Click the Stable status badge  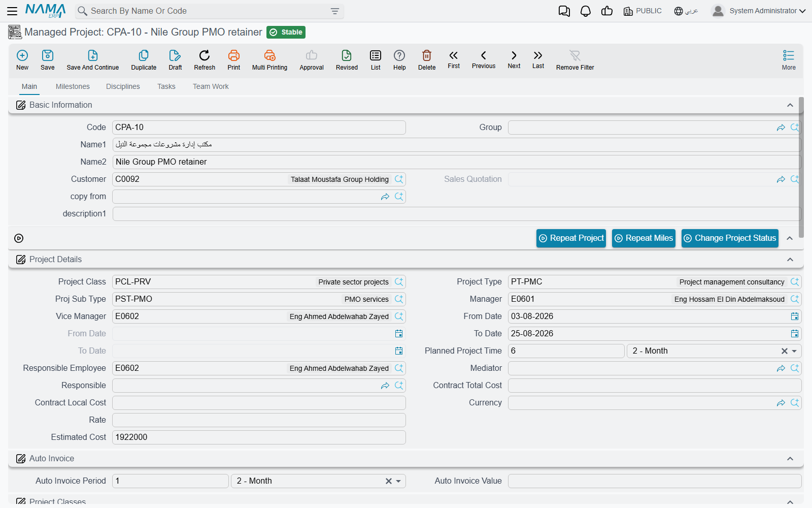[286, 32]
